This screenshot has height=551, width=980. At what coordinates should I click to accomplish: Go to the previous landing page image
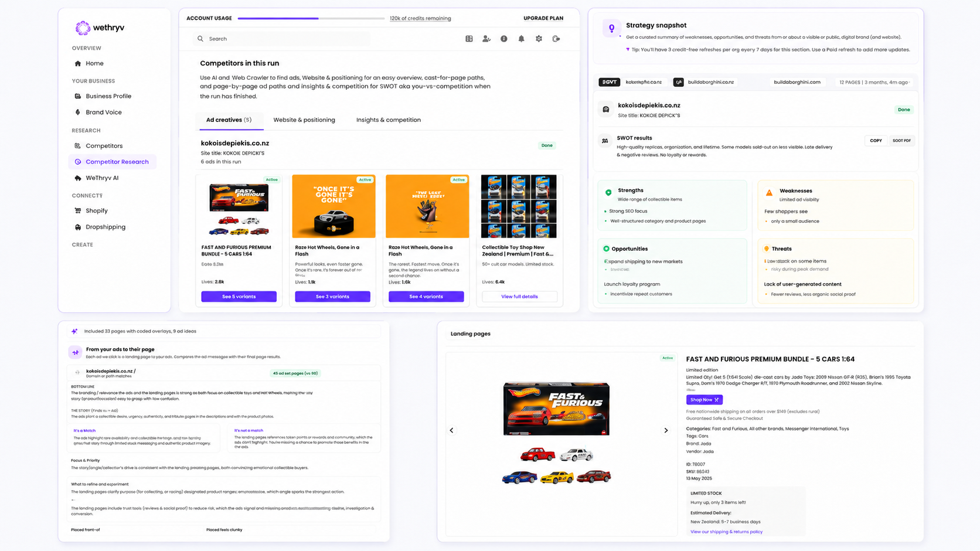451,430
